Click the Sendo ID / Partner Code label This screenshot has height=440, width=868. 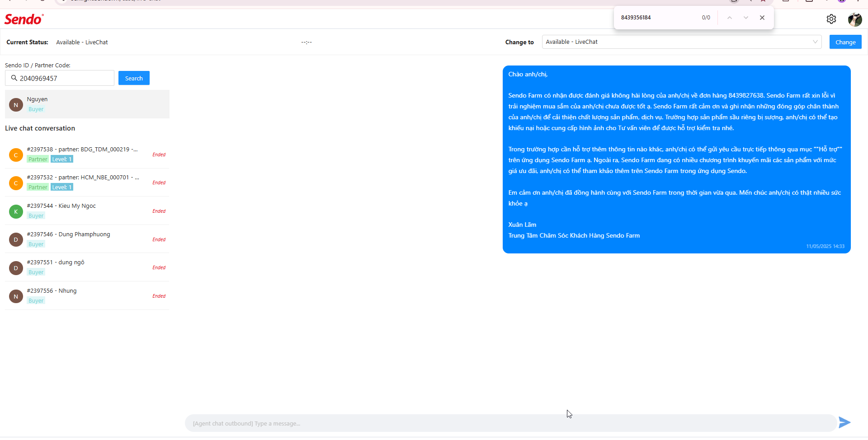(x=38, y=66)
